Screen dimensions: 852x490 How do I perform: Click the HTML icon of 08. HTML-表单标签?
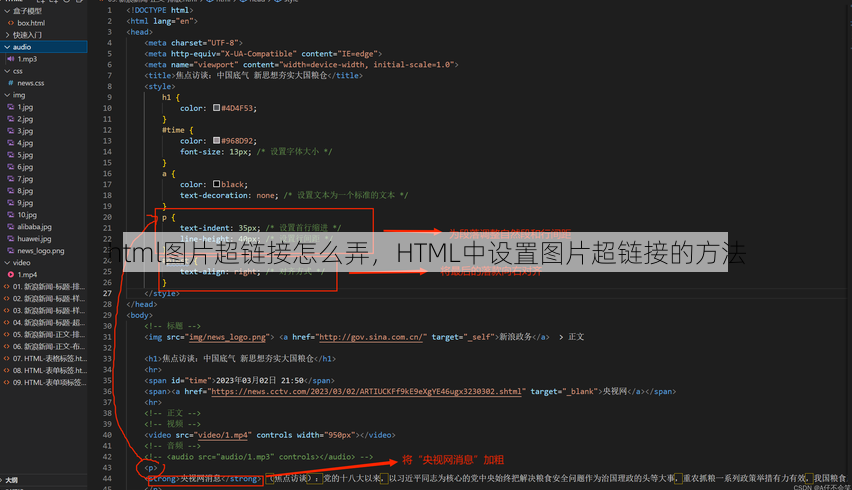click(6, 370)
